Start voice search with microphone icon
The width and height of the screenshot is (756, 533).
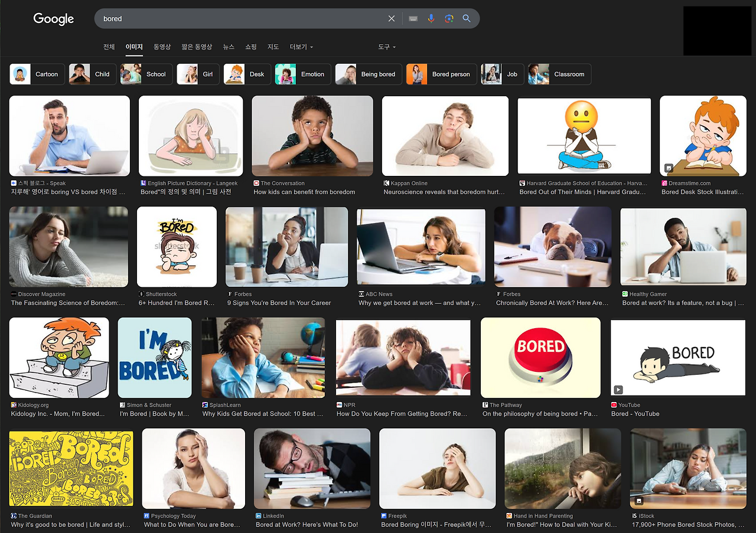[x=431, y=19]
